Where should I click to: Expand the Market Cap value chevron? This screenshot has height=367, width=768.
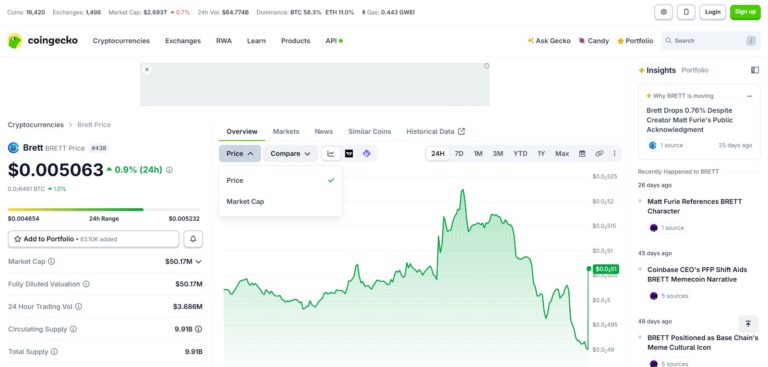[x=198, y=262]
